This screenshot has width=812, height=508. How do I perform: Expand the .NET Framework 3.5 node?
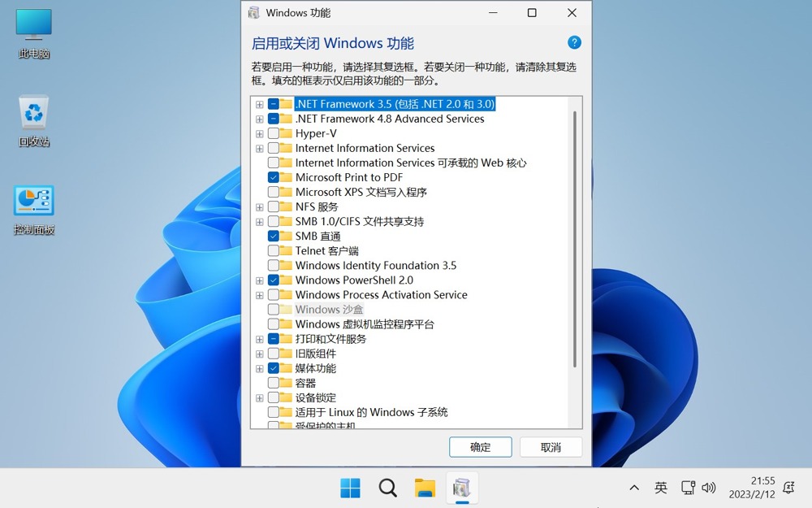click(x=260, y=104)
